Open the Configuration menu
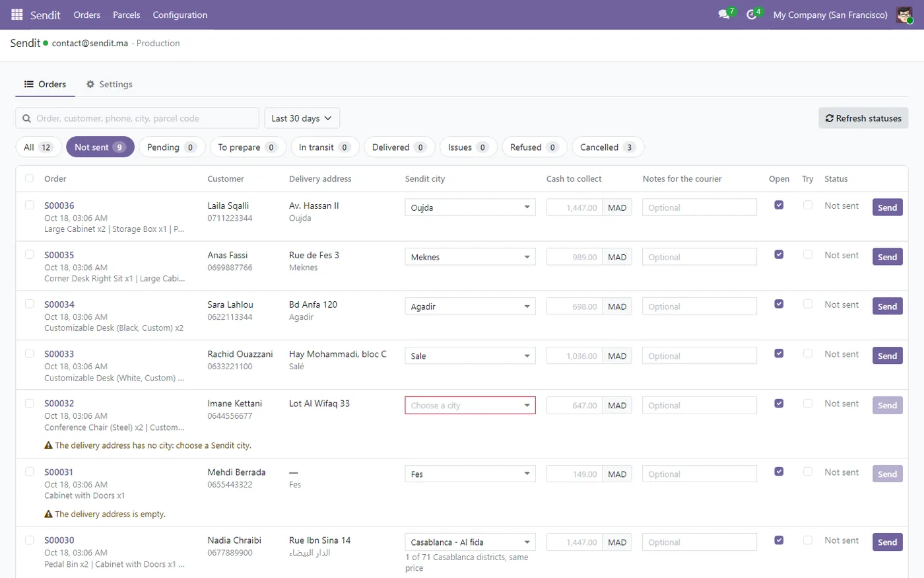 click(180, 15)
